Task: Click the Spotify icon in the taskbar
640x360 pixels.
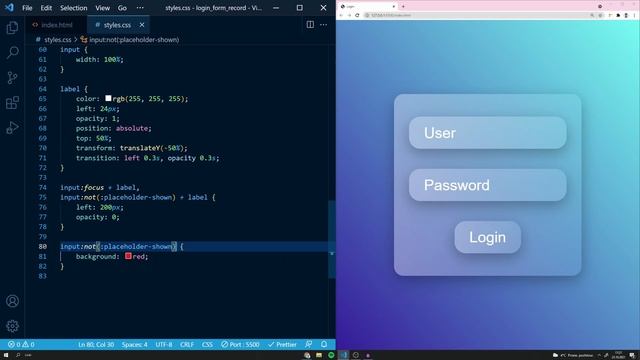Action: 331,355
